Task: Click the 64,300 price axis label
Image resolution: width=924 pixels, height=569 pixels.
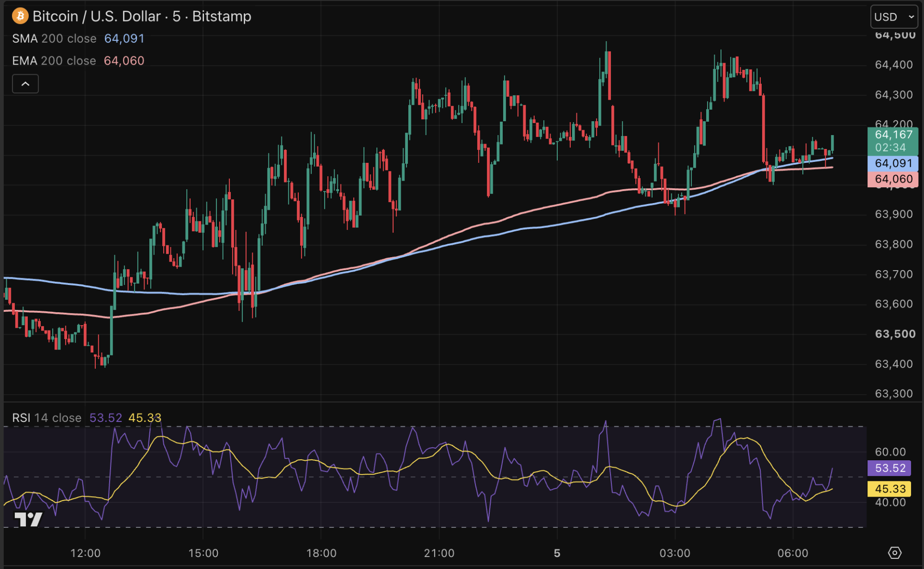Action: point(894,95)
